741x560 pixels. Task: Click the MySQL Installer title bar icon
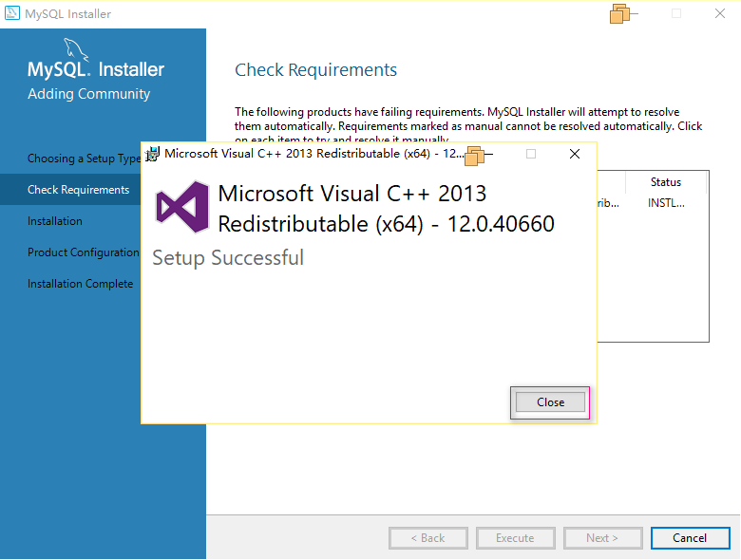point(11,13)
